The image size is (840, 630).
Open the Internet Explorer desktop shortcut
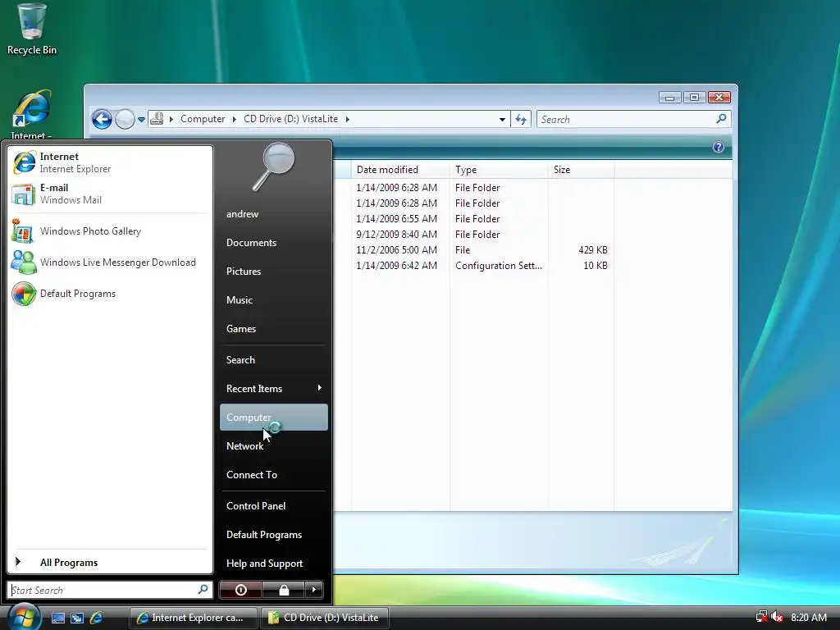pyautogui.click(x=32, y=114)
